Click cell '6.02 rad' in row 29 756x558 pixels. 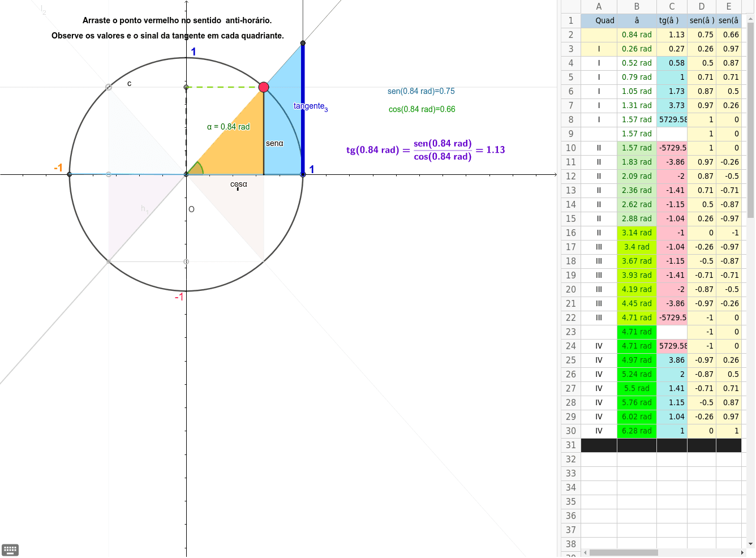pos(637,417)
